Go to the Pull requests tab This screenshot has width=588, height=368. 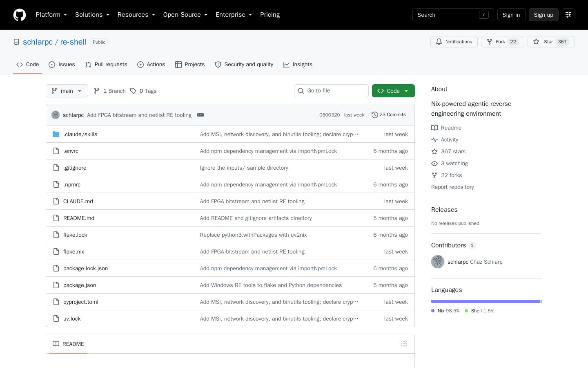106,65
